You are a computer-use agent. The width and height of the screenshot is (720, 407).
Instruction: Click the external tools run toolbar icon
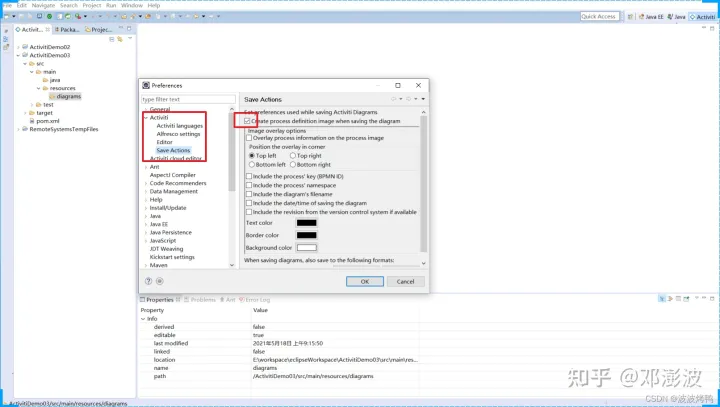point(78,16)
